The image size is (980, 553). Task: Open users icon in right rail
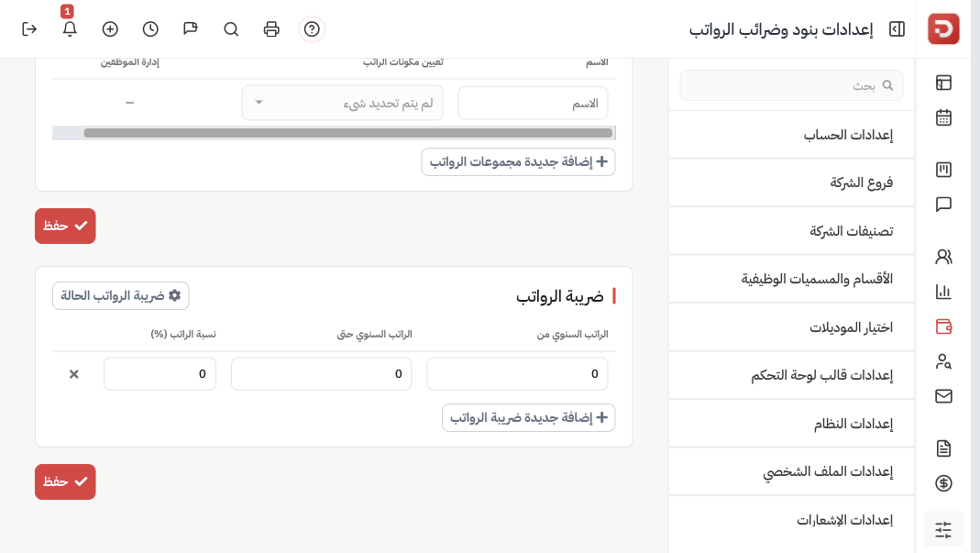coord(943,257)
